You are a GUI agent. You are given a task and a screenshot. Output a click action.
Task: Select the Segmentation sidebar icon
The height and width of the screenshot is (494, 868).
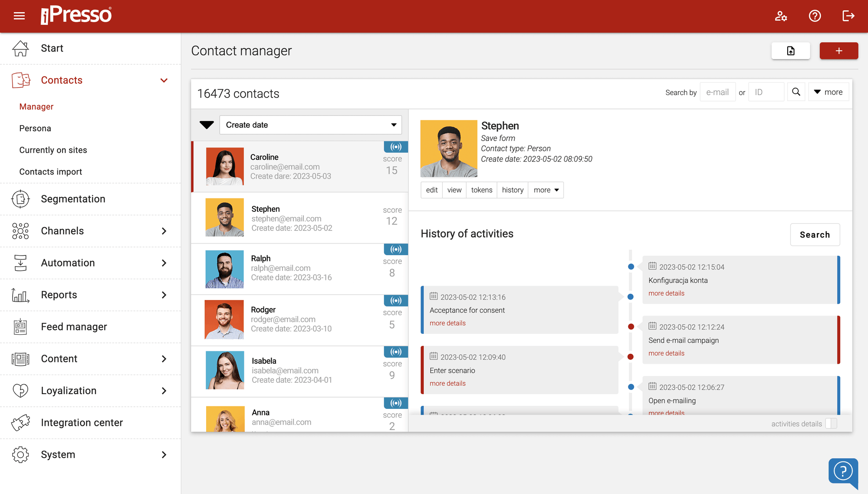tap(20, 199)
